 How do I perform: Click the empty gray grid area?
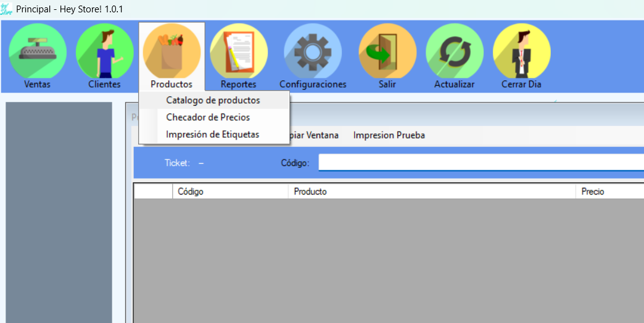coord(389,259)
